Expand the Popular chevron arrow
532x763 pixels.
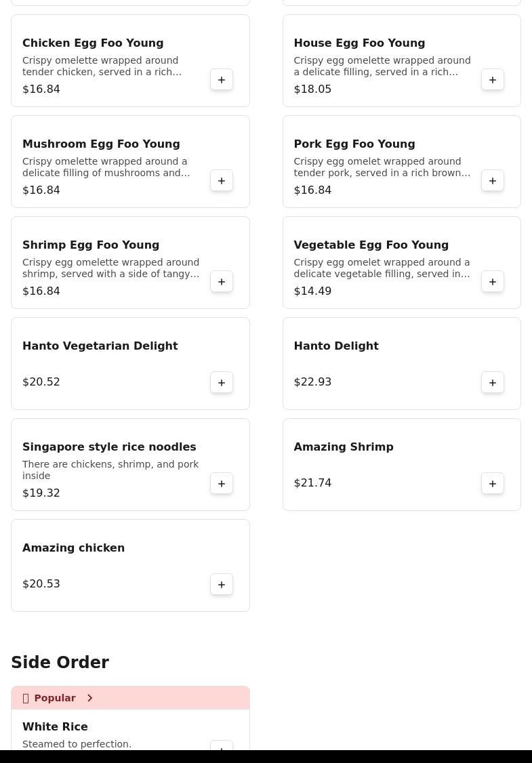coord(89,698)
